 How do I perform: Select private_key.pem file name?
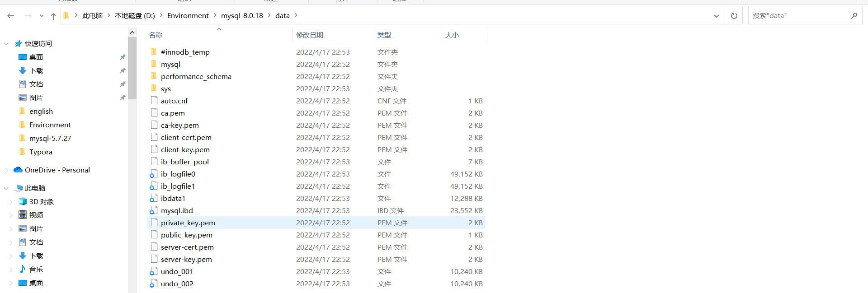[x=188, y=223]
